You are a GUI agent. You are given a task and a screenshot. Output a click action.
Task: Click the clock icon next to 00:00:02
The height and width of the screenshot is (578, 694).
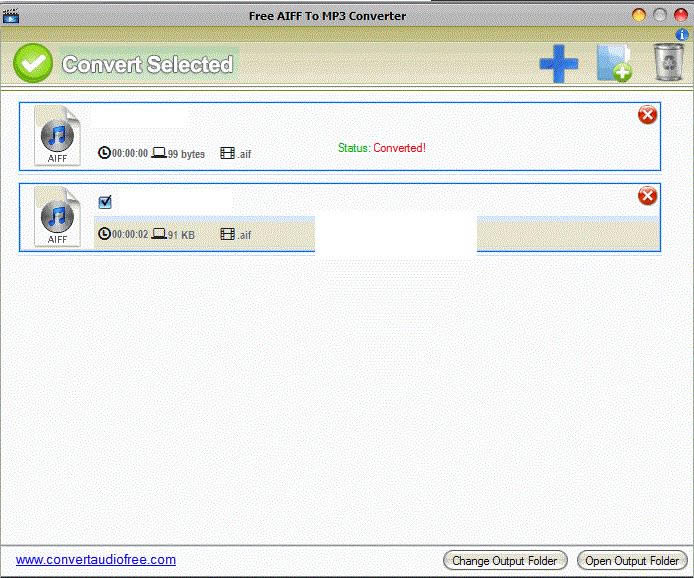point(104,234)
